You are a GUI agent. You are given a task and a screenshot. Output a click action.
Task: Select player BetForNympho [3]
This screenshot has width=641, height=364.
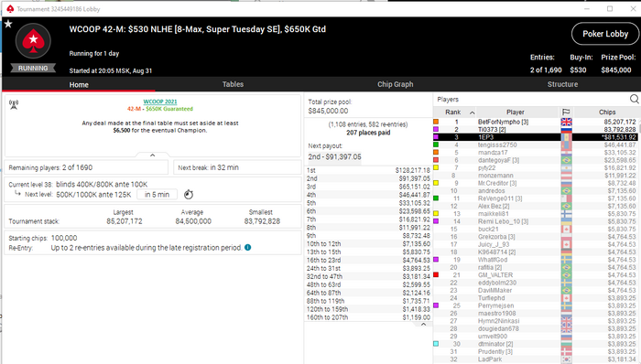(x=504, y=122)
